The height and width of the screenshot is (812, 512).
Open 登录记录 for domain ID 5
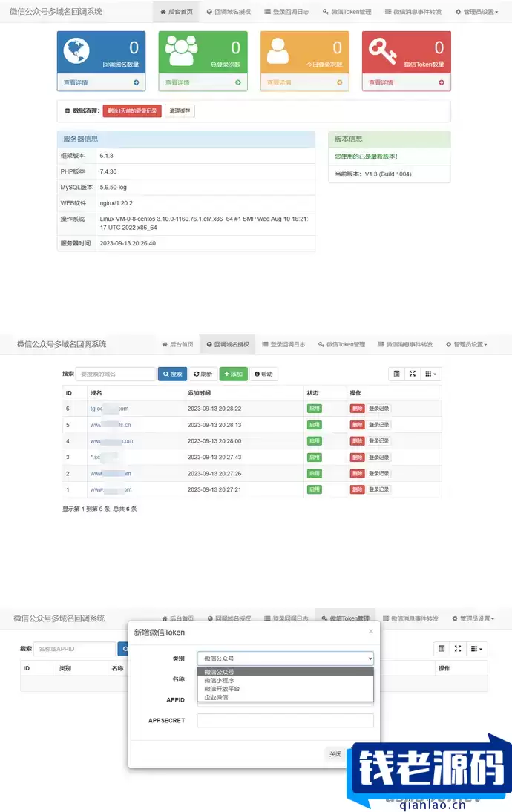click(x=379, y=425)
